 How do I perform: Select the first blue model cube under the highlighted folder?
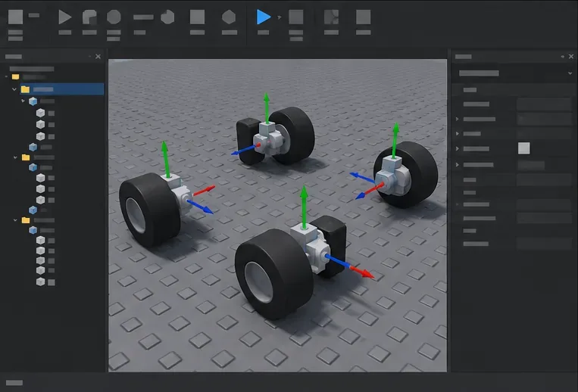[x=33, y=101]
